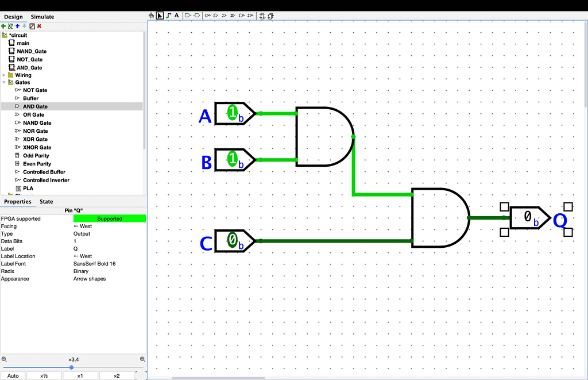Switch to the Simulate tab
588x380 pixels.
tap(42, 17)
